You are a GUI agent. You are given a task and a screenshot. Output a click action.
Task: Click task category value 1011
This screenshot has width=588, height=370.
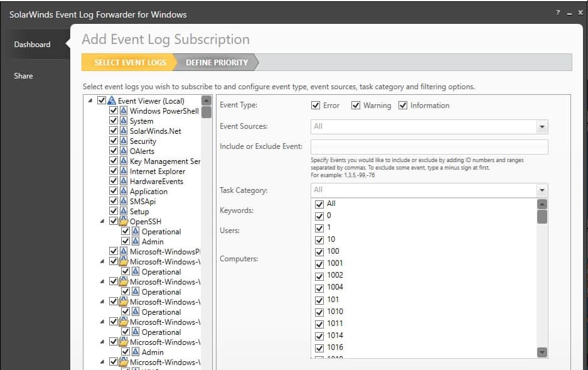335,324
